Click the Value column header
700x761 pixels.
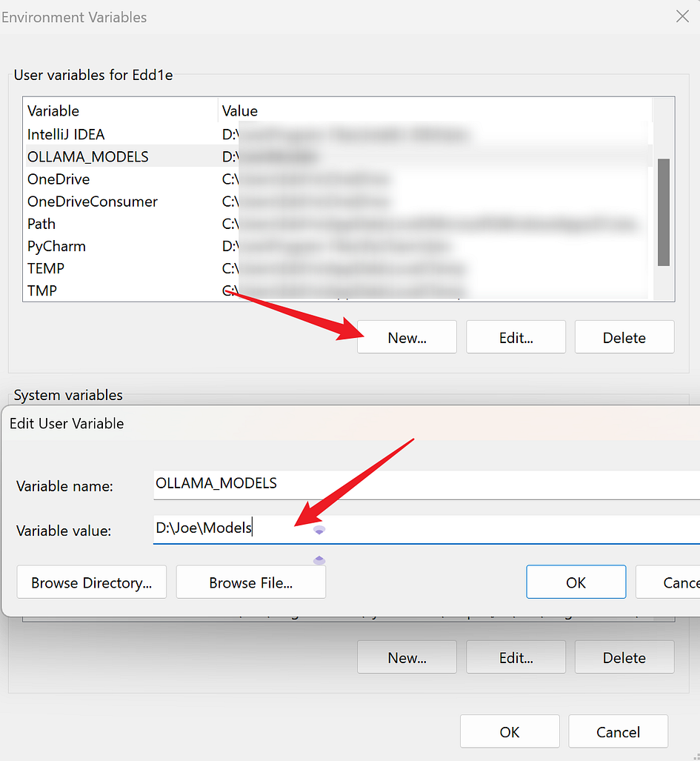pyautogui.click(x=435, y=110)
